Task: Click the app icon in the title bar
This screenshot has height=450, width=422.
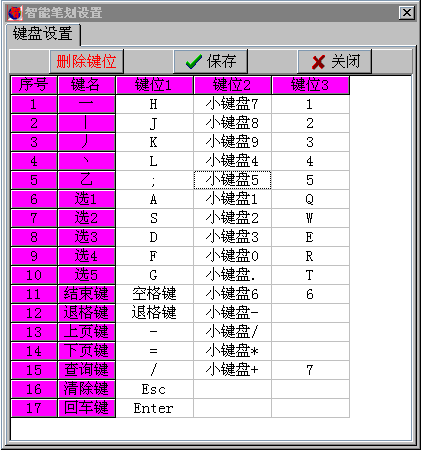Action: pyautogui.click(x=15, y=13)
